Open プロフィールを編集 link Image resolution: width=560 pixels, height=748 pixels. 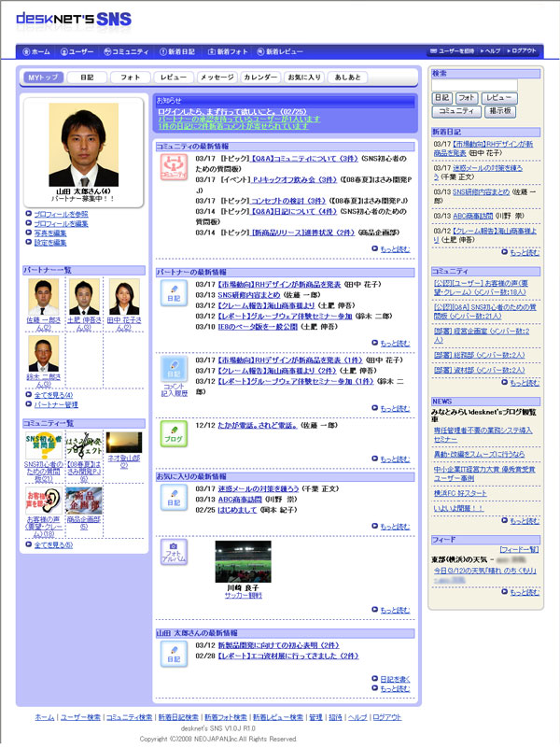(x=61, y=224)
